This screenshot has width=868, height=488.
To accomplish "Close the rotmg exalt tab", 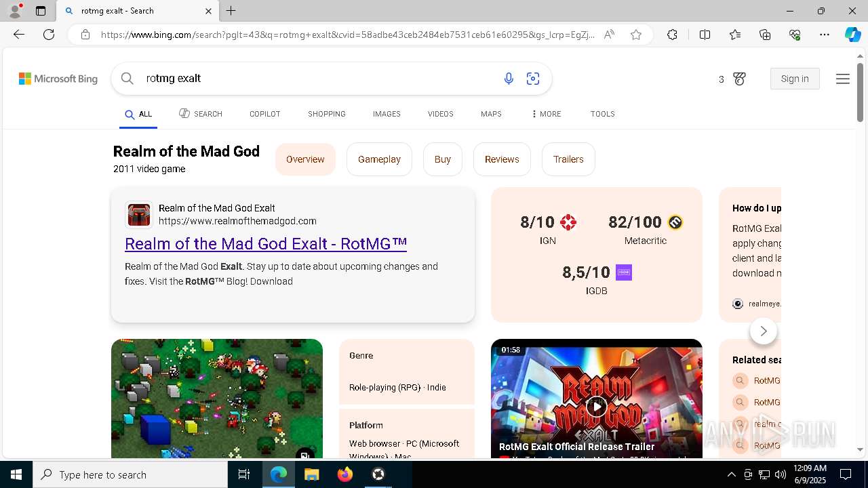I will (208, 11).
